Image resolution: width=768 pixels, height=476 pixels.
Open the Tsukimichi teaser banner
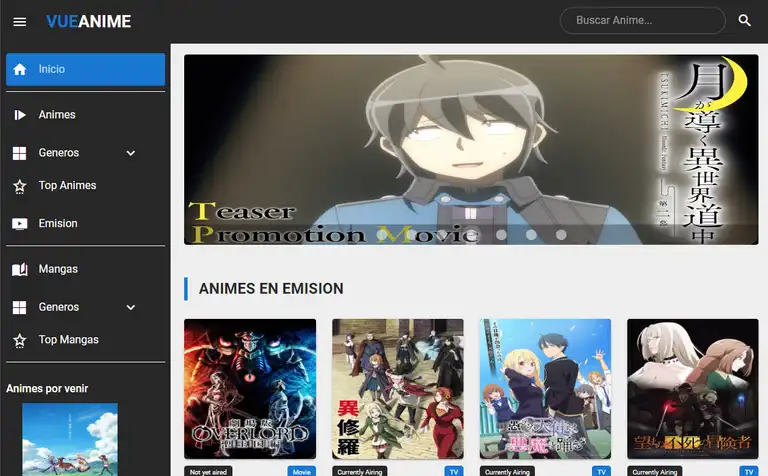coord(471,149)
